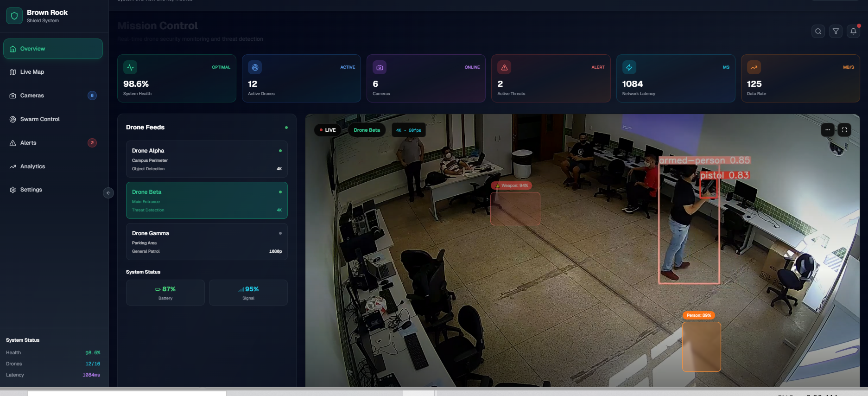The width and height of the screenshot is (868, 396).
Task: Open the Analytics page
Action: click(53, 166)
